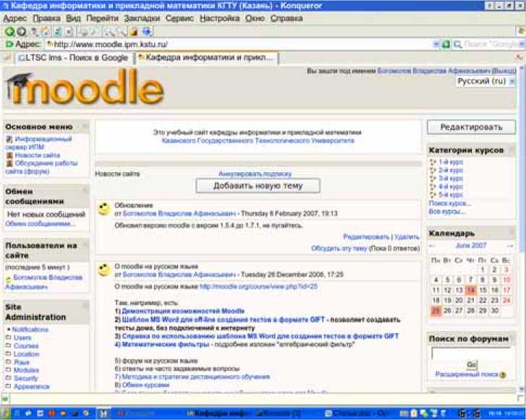Viewport: 526px width, 420px height.
Task: Open the address history dropdown arrow
Action: click(x=436, y=44)
